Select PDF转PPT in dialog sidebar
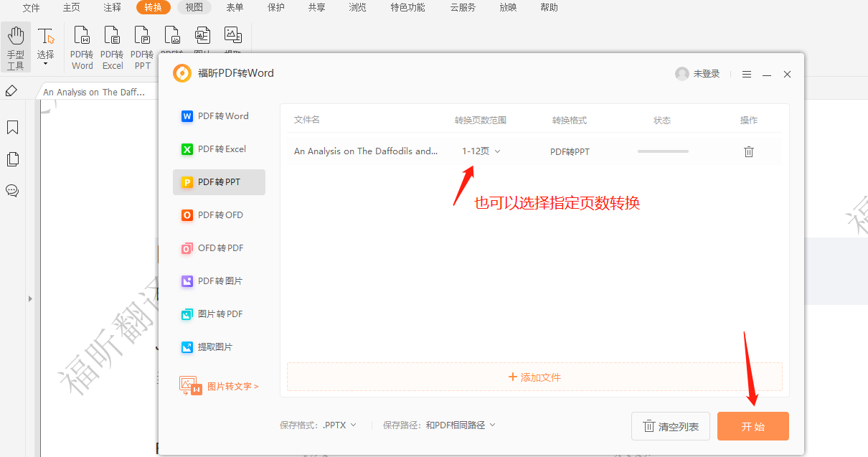Screen dimensions: 868x457 click(219, 182)
